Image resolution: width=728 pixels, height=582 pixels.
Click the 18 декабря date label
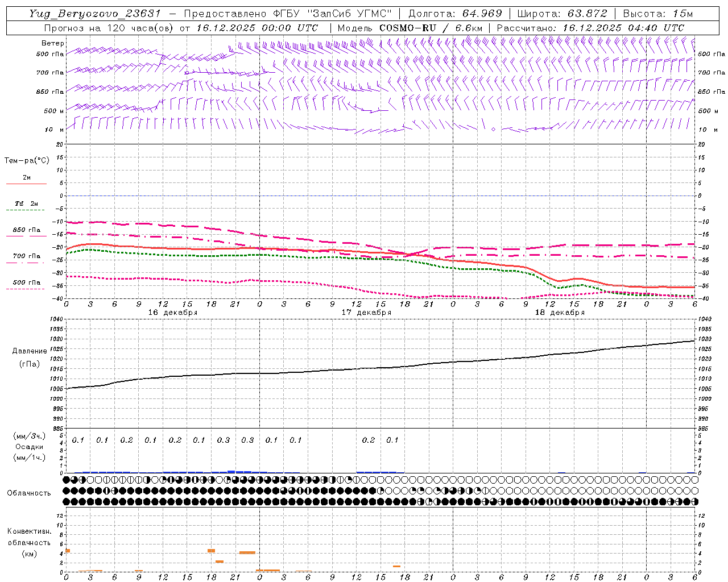click(x=559, y=313)
